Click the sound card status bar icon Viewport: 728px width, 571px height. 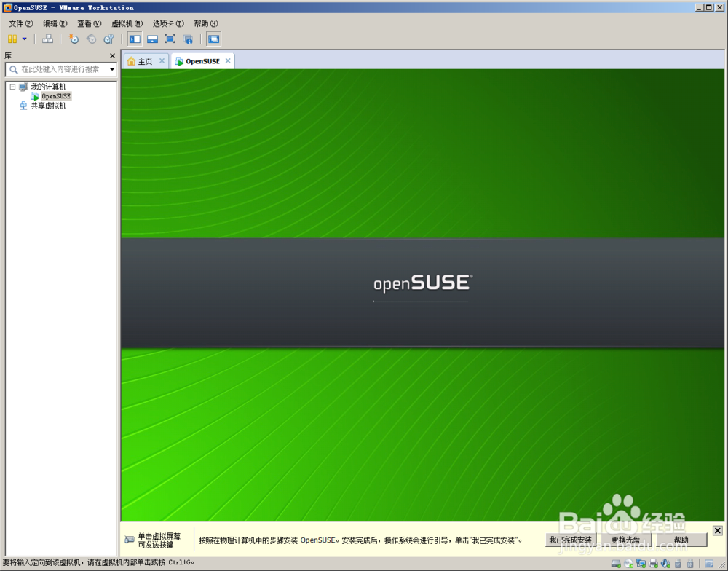(665, 564)
